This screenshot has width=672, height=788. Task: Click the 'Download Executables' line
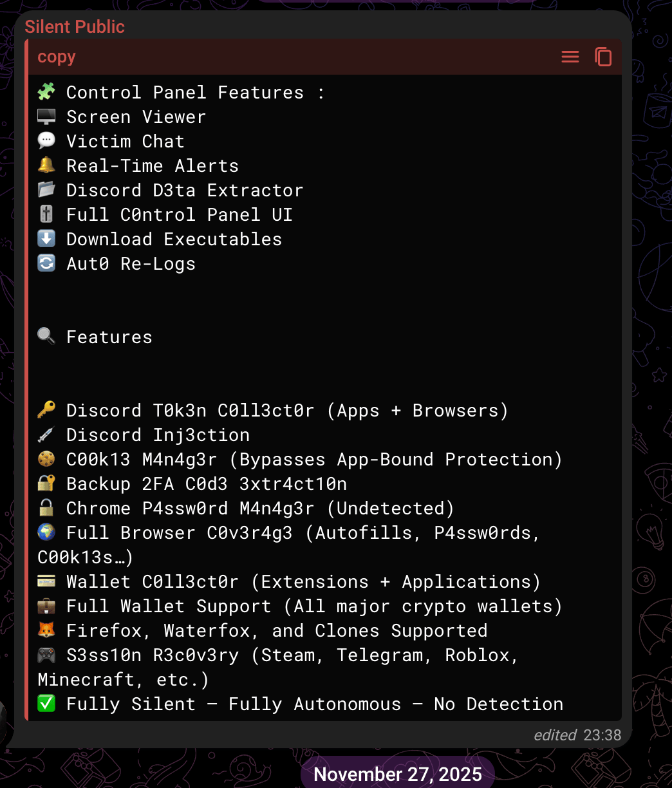tap(174, 239)
